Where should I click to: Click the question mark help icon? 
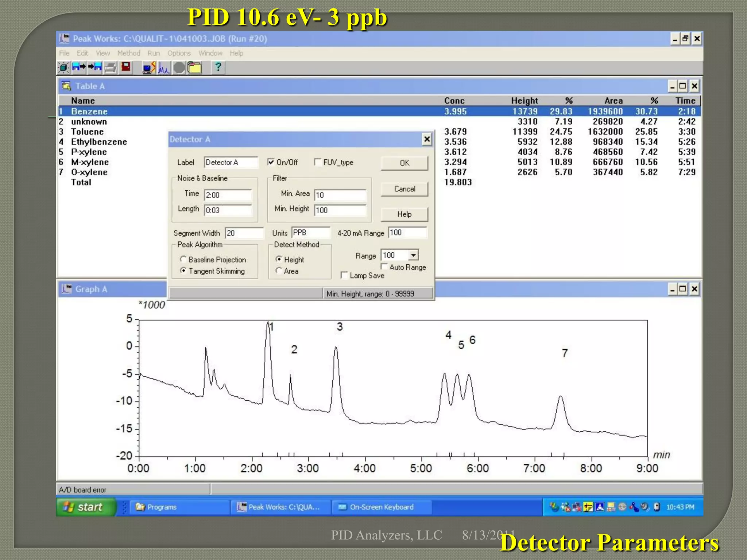coord(218,67)
